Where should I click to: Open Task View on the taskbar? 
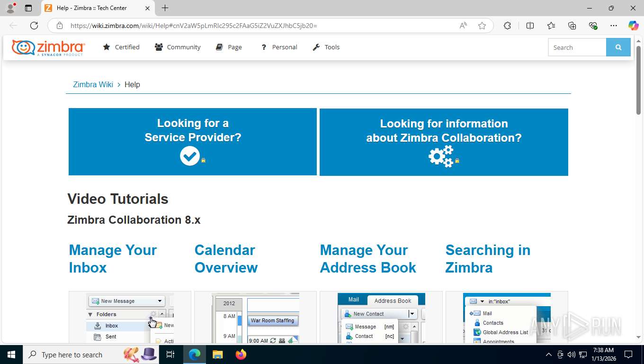tap(170, 355)
